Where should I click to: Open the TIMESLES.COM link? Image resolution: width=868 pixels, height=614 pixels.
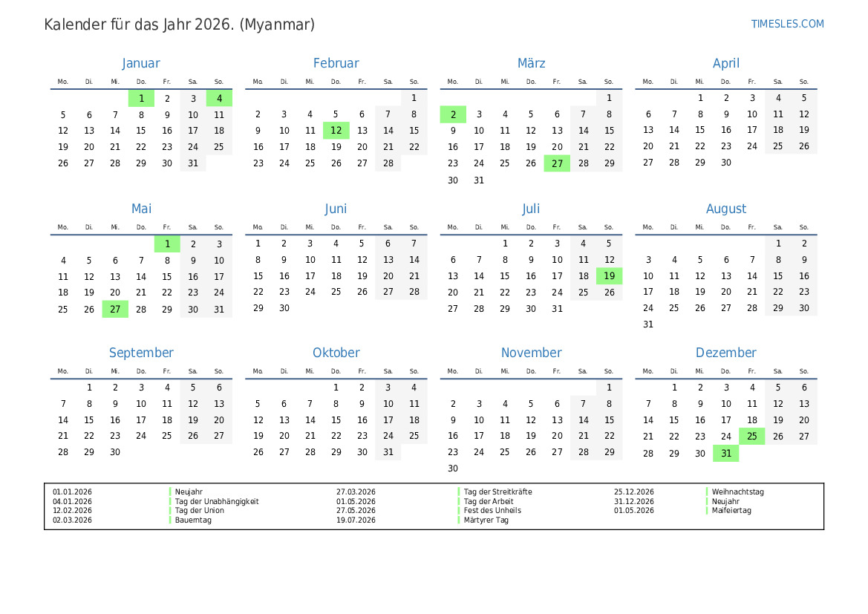(x=787, y=24)
